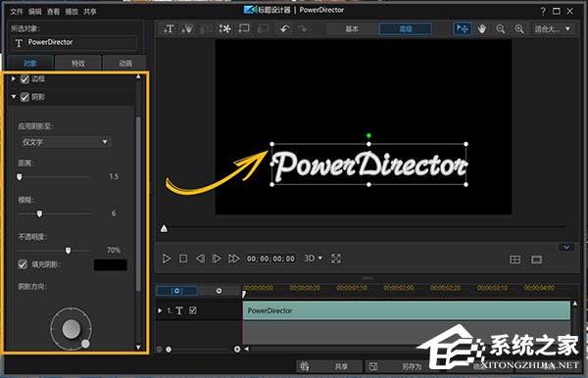Open the 文件 (File) menu
This screenshot has height=378, width=588.
[x=17, y=12]
